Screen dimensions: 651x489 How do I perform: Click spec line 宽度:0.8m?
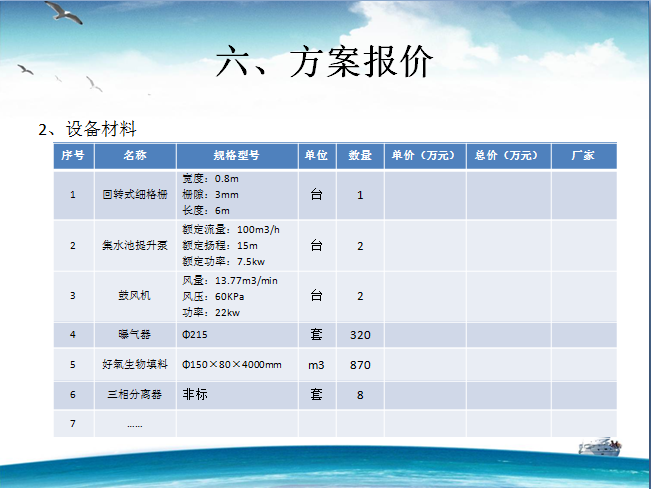(210, 179)
